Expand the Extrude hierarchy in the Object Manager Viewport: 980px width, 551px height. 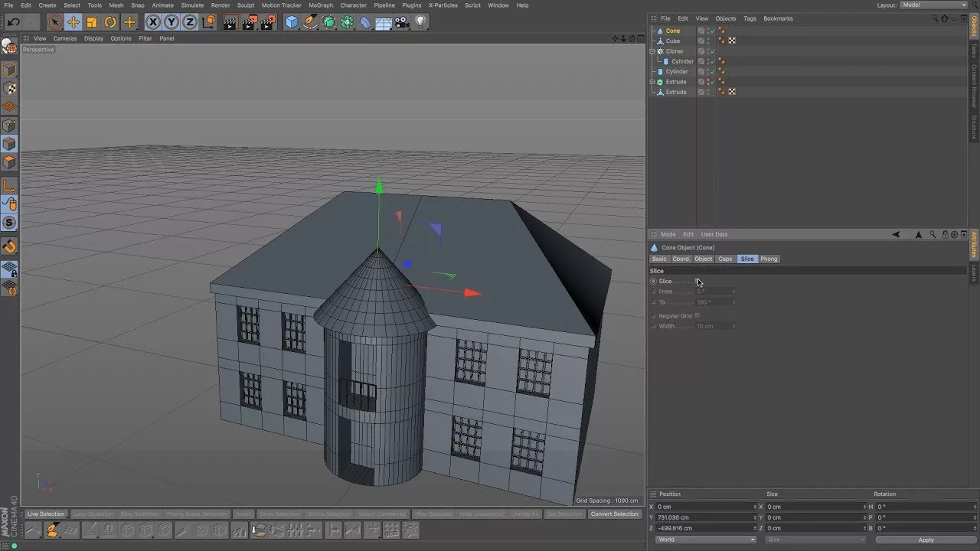click(x=652, y=82)
